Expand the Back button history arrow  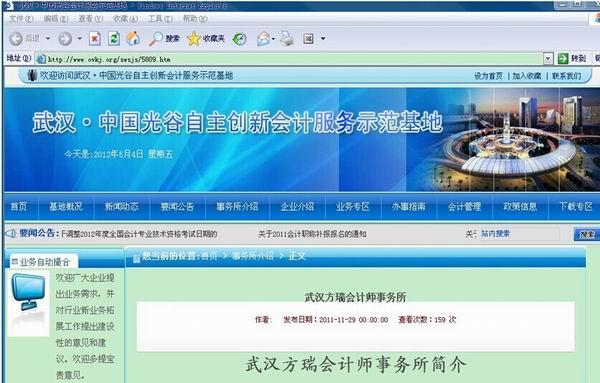point(48,39)
